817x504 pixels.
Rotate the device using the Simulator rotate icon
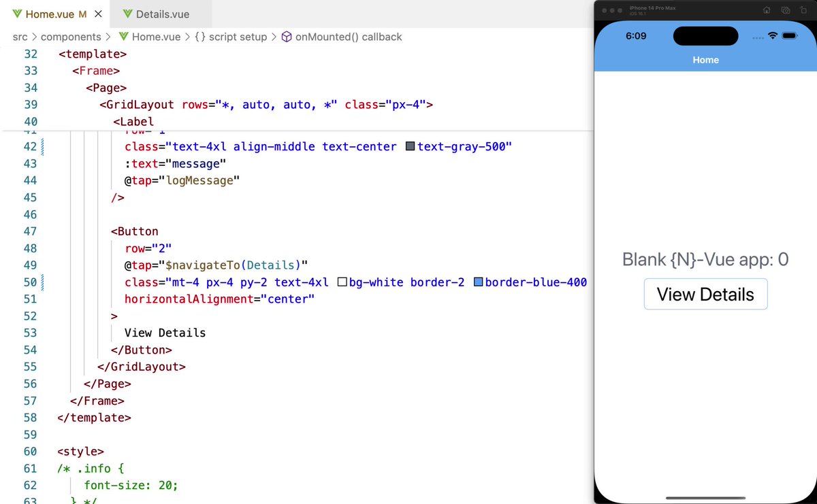point(805,11)
